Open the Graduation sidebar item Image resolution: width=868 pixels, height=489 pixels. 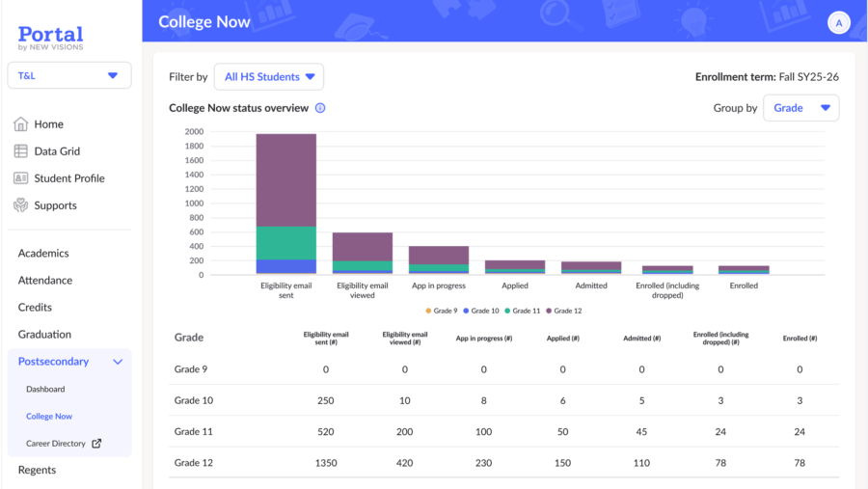coord(44,335)
